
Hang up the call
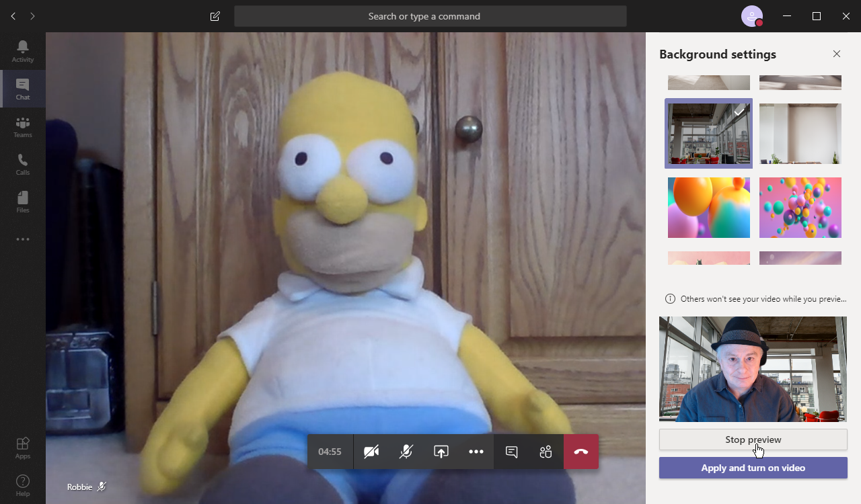[x=581, y=452]
